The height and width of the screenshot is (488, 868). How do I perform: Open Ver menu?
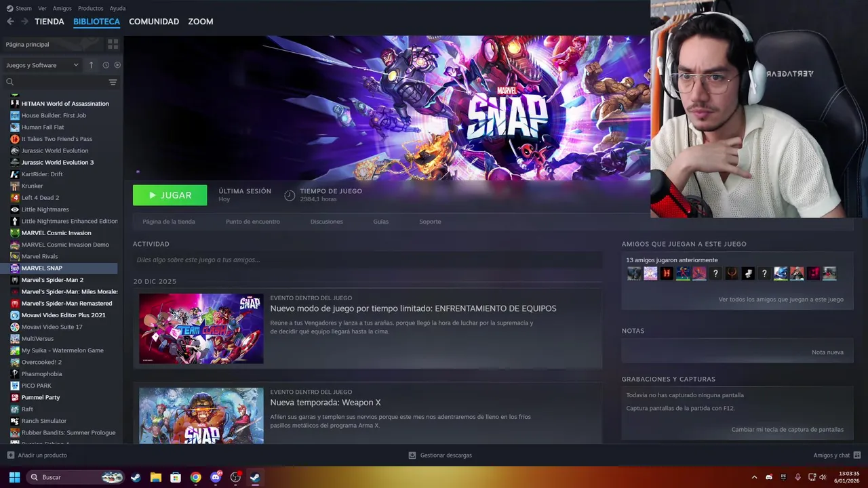click(x=42, y=8)
